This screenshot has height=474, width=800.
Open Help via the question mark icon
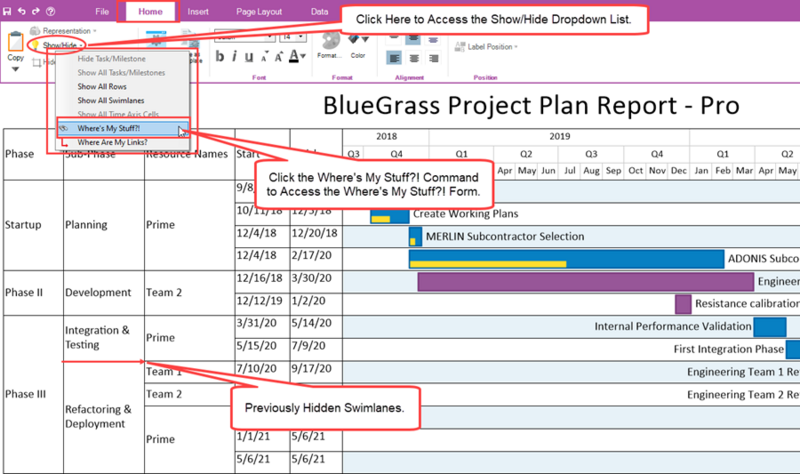(51, 11)
